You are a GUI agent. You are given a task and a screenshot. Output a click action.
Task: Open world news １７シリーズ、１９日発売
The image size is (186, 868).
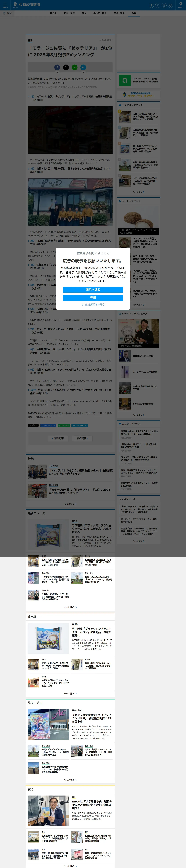pos(139,372)
